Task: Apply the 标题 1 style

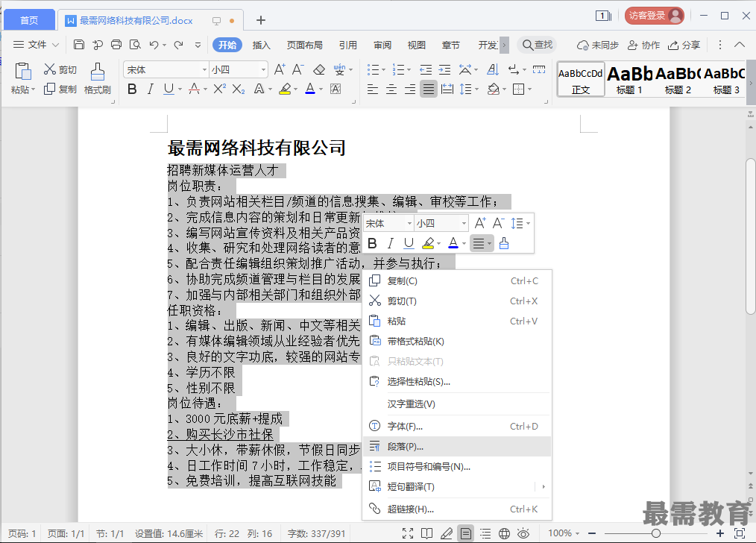Action: 629,79
